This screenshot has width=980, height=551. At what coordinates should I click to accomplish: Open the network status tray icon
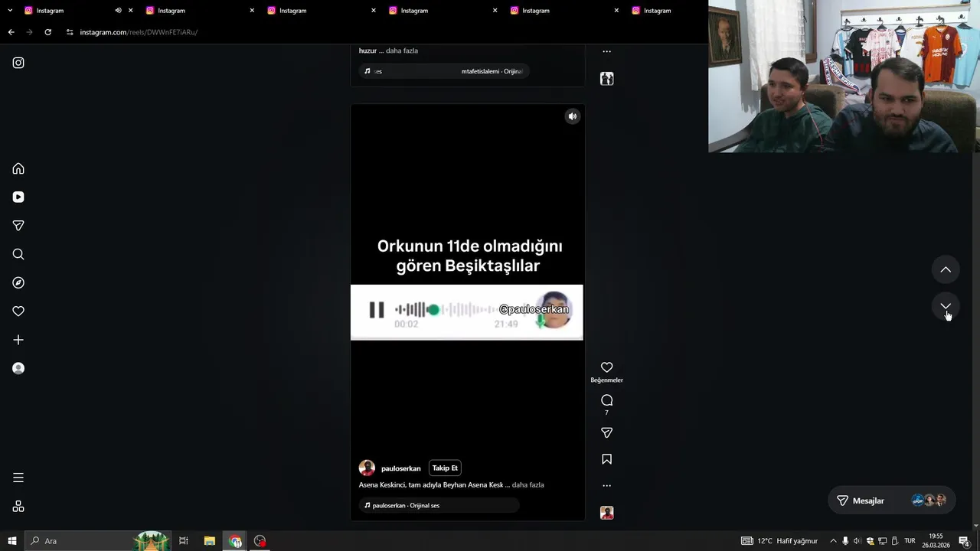[x=882, y=541]
